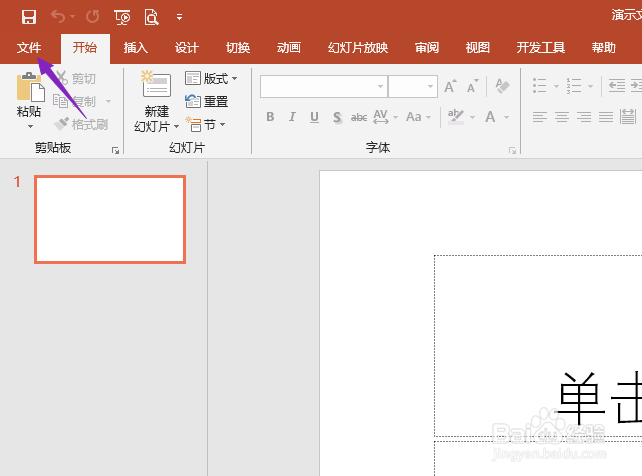642x476 pixels.
Task: Click the 剪切 (Cut) button
Action: (x=76, y=78)
